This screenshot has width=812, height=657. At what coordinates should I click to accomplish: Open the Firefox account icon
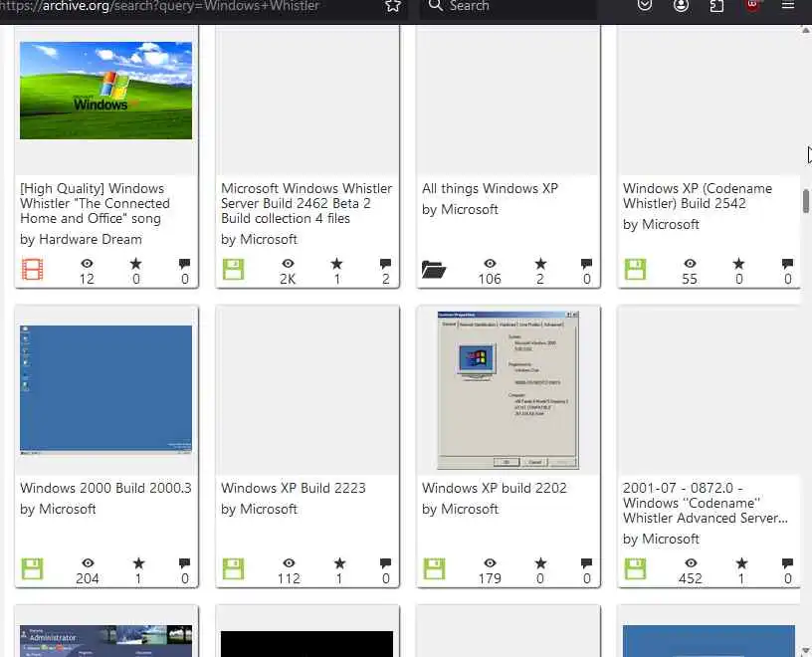point(681,6)
